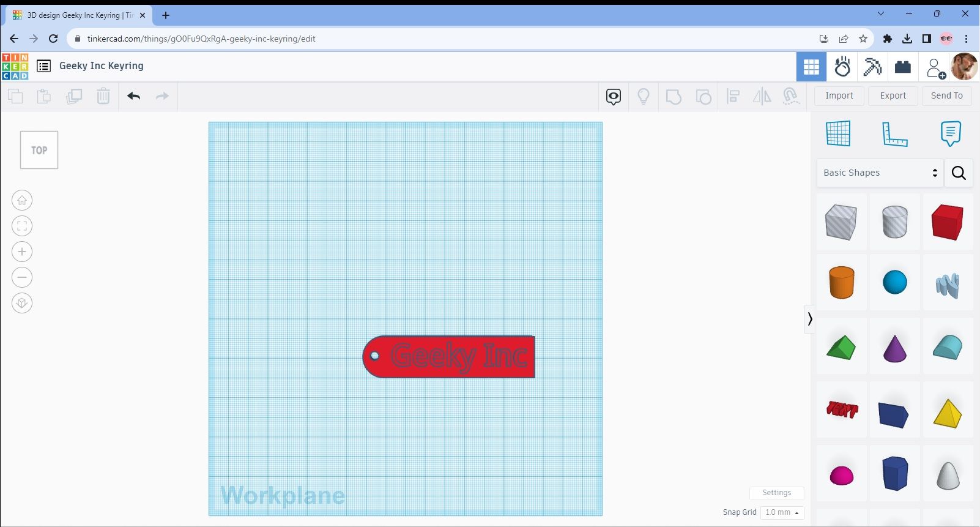Group selected shapes icon
This screenshot has width=980, height=527.
(x=674, y=96)
